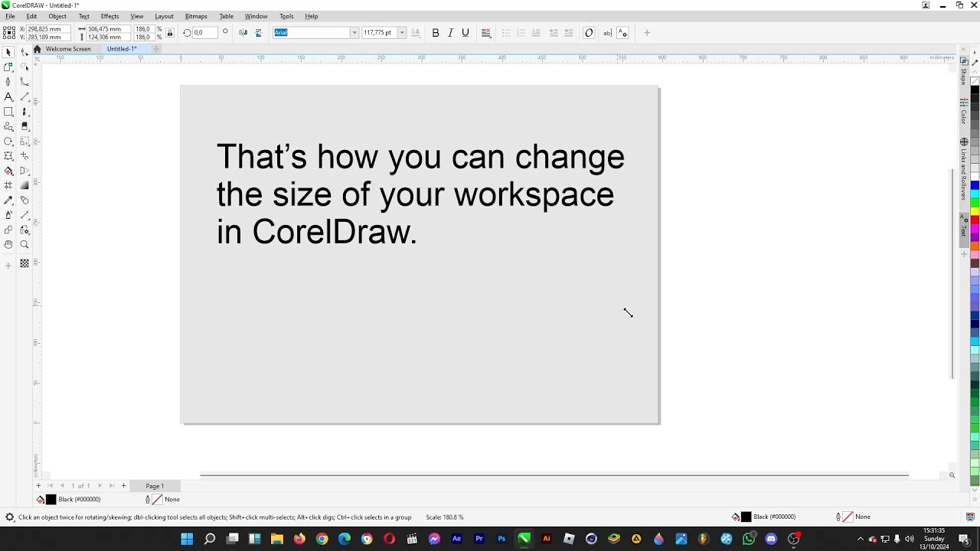The height and width of the screenshot is (551, 980).
Task: Click the object origin grid icon
Action: [x=8, y=33]
